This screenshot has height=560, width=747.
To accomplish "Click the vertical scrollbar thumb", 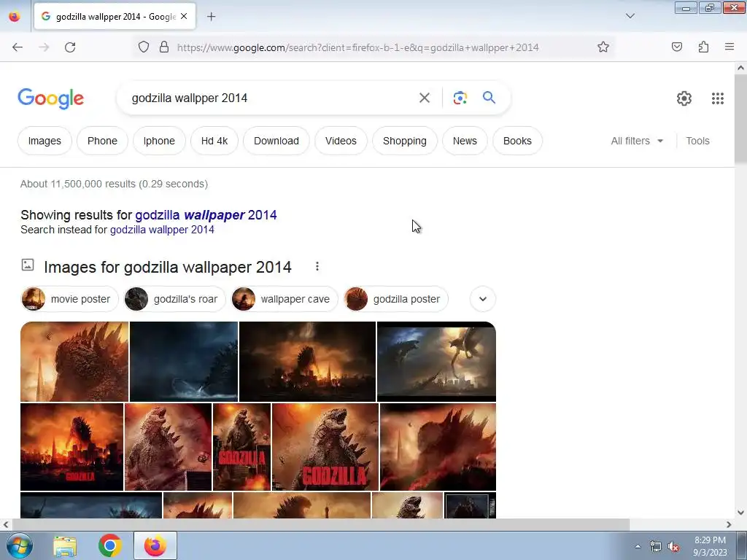I will pyautogui.click(x=740, y=119).
